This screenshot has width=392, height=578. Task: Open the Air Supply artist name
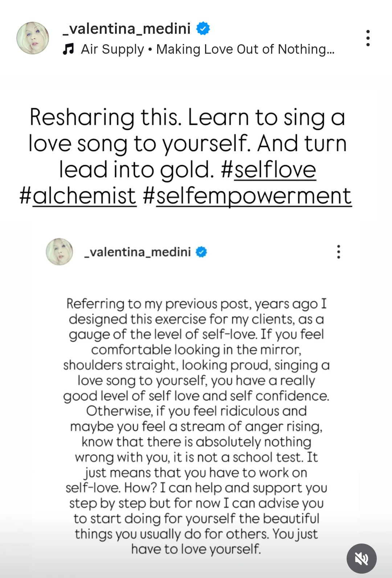coord(113,49)
